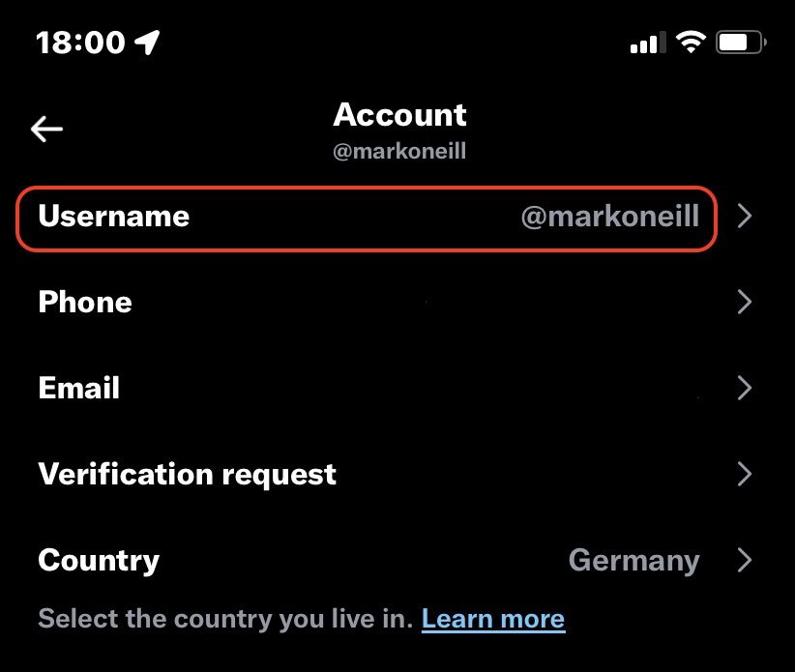Tap the @markoneill username value
The width and height of the screenshot is (795, 672).
pyautogui.click(x=609, y=217)
